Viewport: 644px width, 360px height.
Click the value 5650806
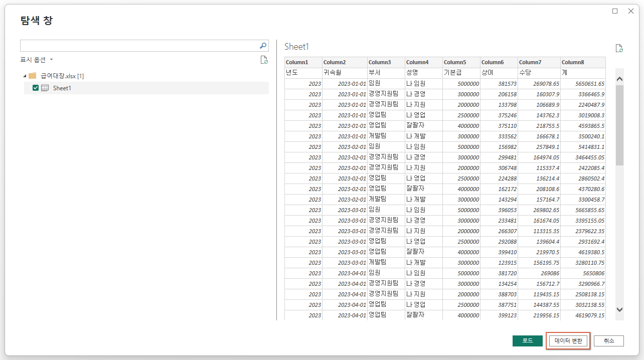(x=594, y=273)
